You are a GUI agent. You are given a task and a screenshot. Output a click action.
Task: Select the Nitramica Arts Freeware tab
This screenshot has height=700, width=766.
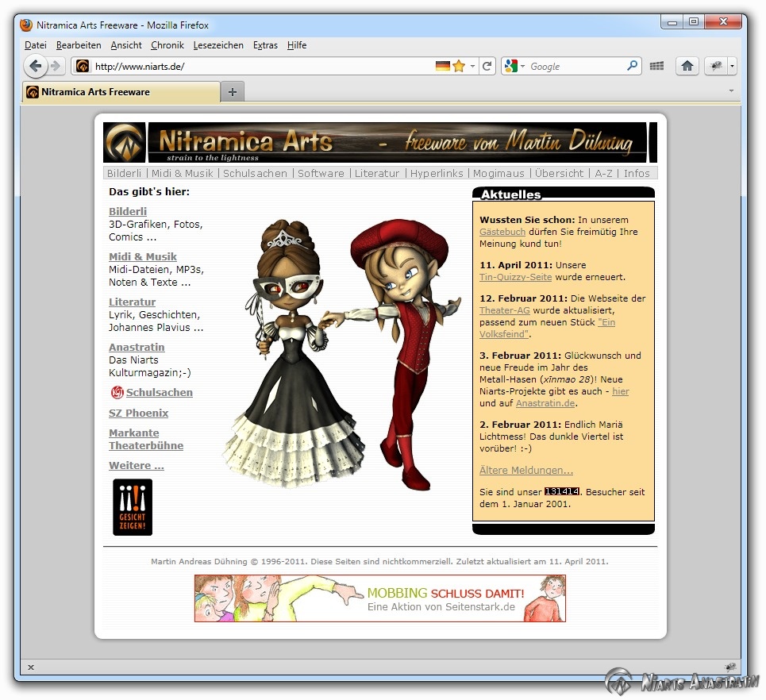[x=119, y=92]
